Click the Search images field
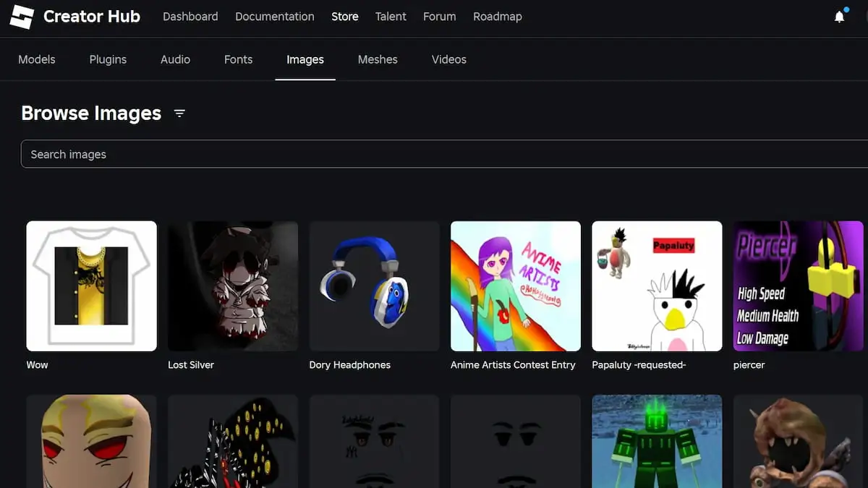Viewport: 868px width, 488px height. pyautogui.click(x=434, y=154)
